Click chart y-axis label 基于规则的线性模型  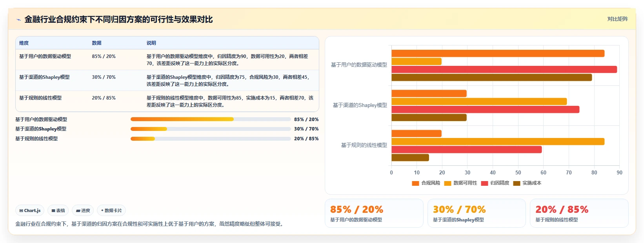click(364, 145)
